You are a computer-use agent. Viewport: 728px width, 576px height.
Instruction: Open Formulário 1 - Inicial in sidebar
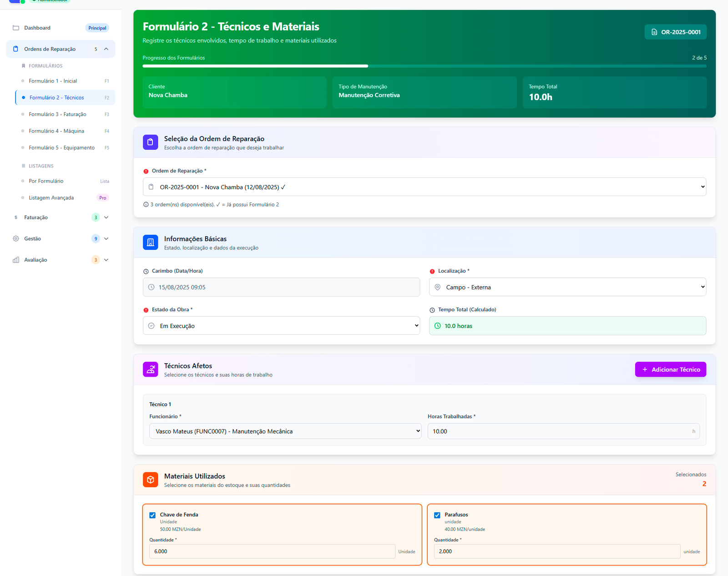(53, 81)
